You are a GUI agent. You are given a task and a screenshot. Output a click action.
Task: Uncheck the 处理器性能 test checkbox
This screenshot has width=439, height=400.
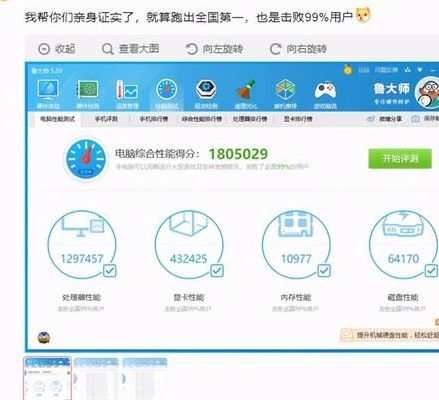tap(109, 271)
